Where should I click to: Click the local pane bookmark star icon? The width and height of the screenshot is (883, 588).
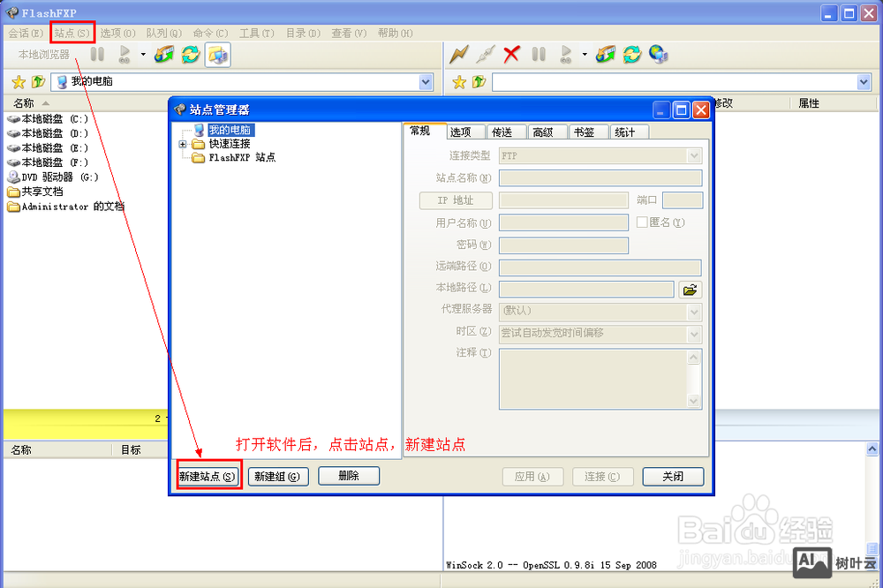(x=18, y=82)
